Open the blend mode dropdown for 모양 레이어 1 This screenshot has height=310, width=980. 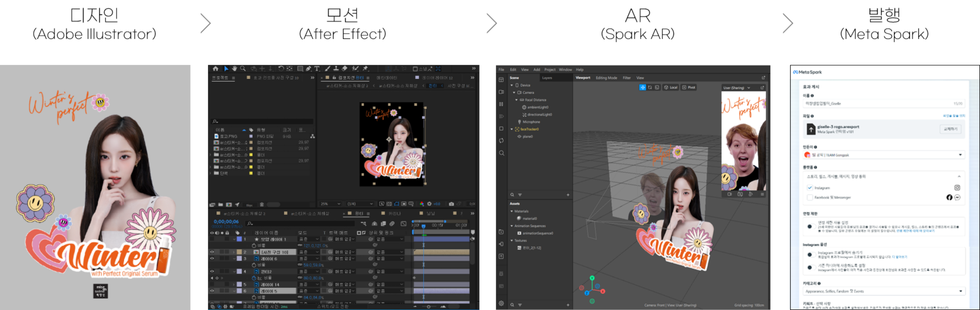point(308,239)
